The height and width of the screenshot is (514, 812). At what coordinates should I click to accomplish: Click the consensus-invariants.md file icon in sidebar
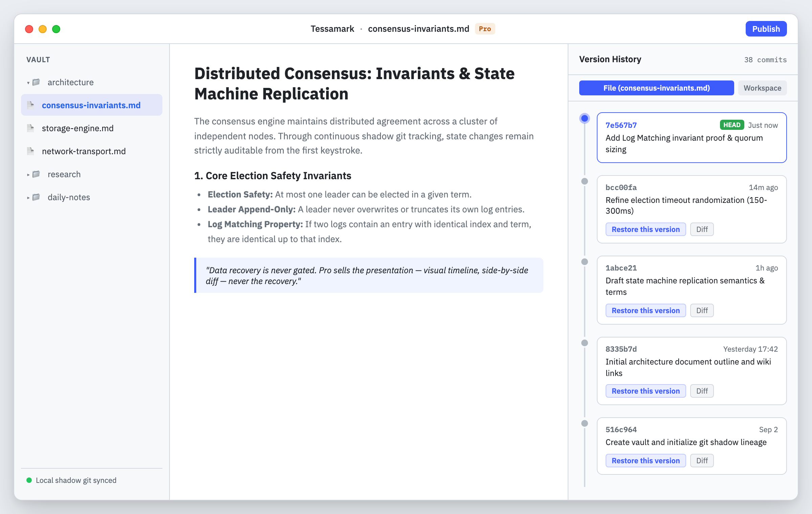click(x=30, y=105)
